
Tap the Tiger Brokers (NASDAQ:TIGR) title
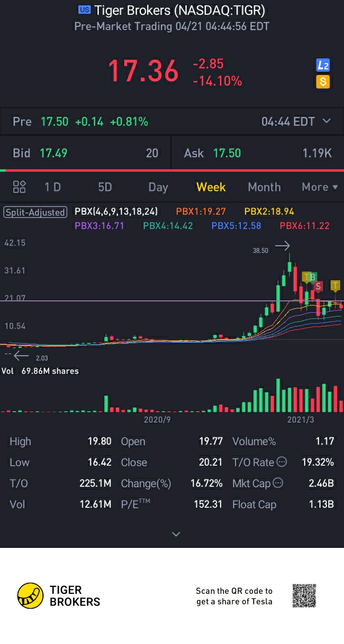(180, 10)
